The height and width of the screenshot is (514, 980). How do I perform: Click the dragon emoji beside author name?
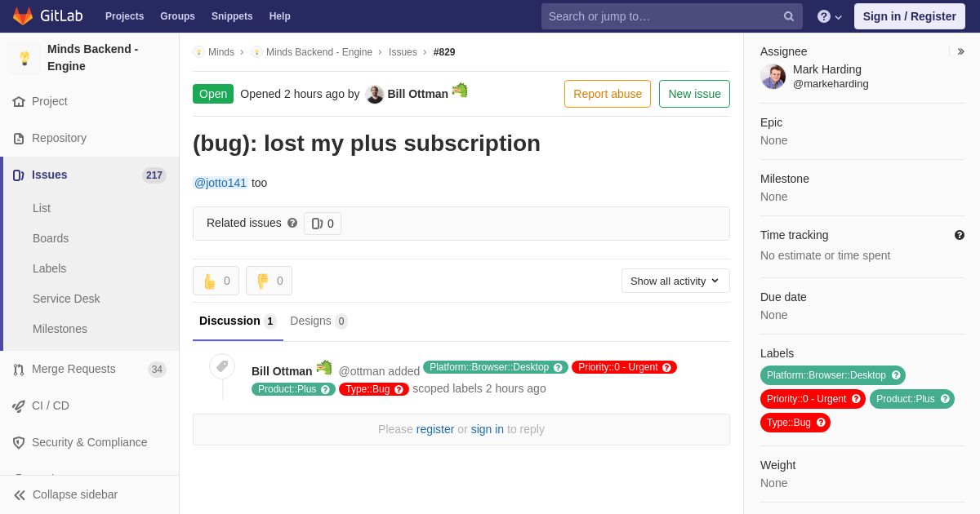[x=460, y=91]
